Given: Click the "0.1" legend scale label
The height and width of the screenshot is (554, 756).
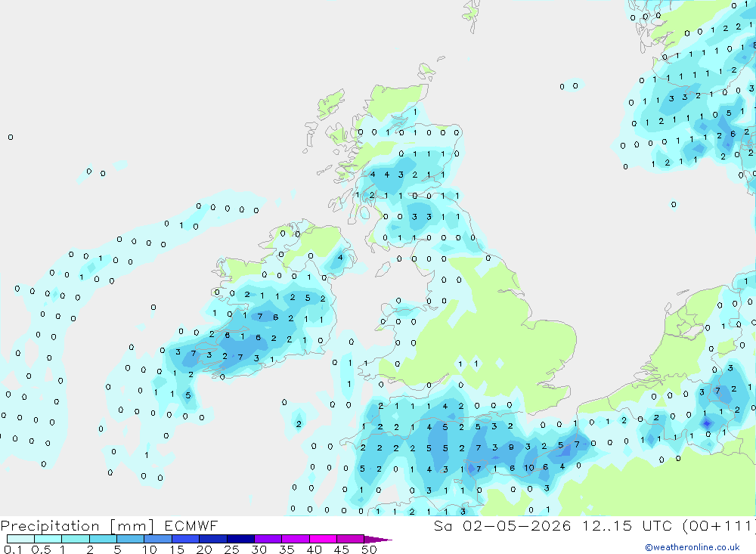Looking at the screenshot, I should click(13, 549).
